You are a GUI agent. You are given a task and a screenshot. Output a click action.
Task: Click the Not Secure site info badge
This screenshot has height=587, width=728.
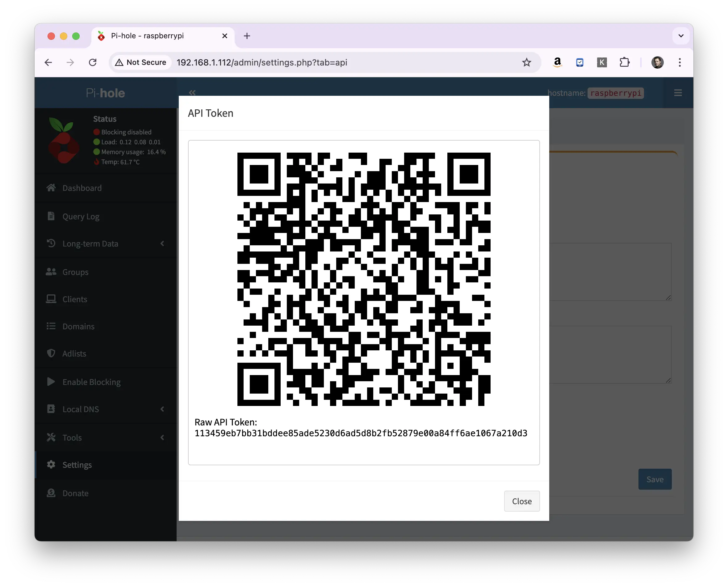pos(141,62)
